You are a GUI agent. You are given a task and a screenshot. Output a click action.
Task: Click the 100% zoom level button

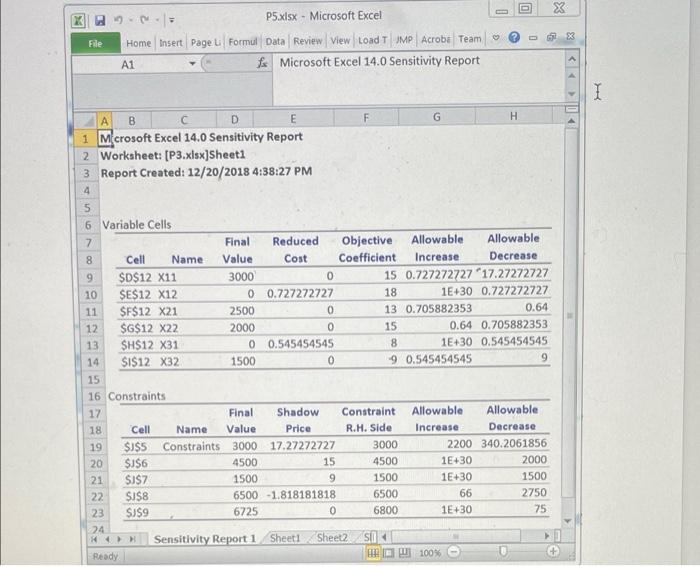(x=429, y=553)
